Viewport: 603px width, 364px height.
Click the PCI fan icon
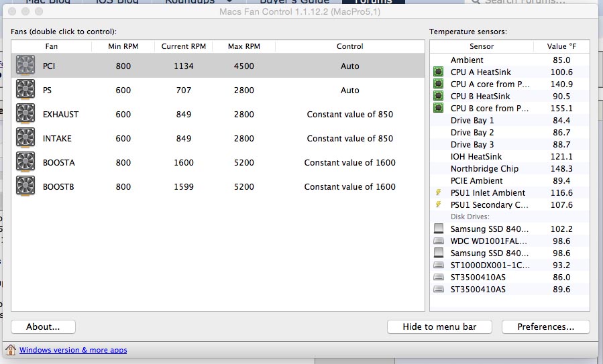[x=25, y=65]
